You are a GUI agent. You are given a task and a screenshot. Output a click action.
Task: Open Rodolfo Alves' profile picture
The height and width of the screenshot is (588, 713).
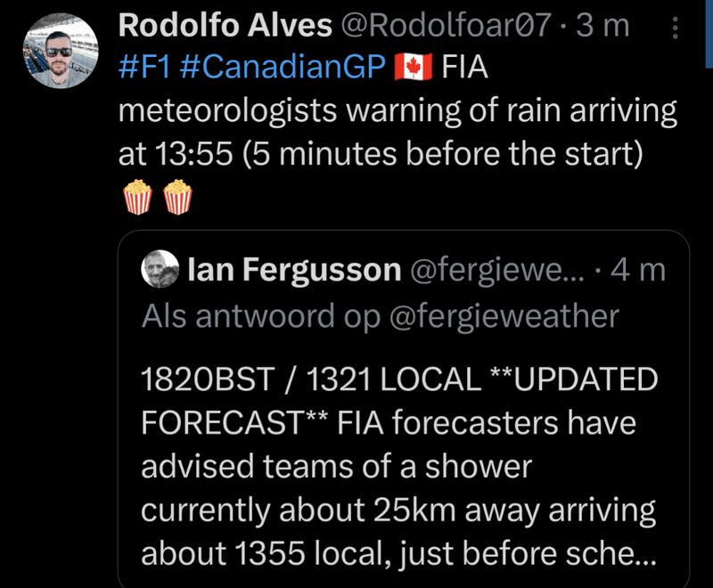pos(60,53)
